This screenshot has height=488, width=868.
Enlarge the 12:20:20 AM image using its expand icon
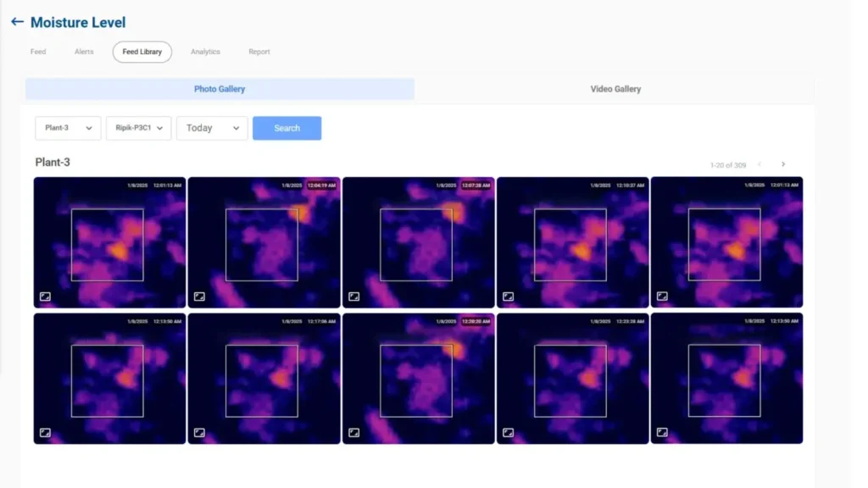(353, 432)
